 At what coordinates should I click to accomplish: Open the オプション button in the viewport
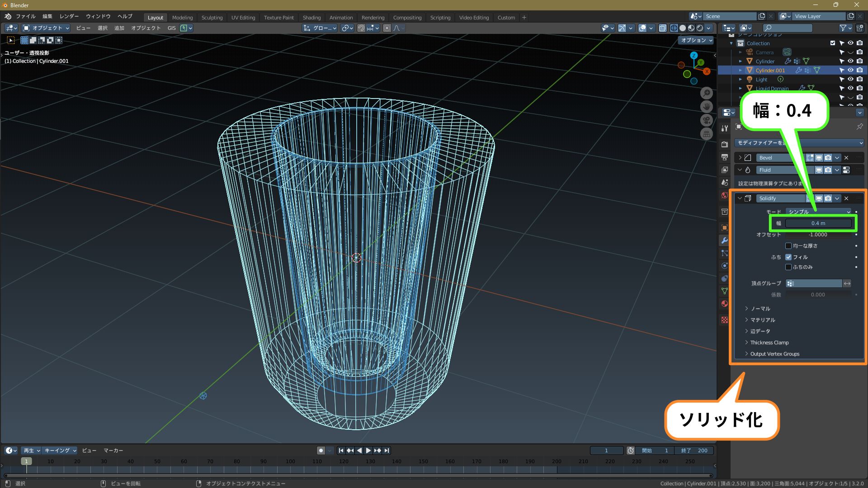click(x=696, y=40)
